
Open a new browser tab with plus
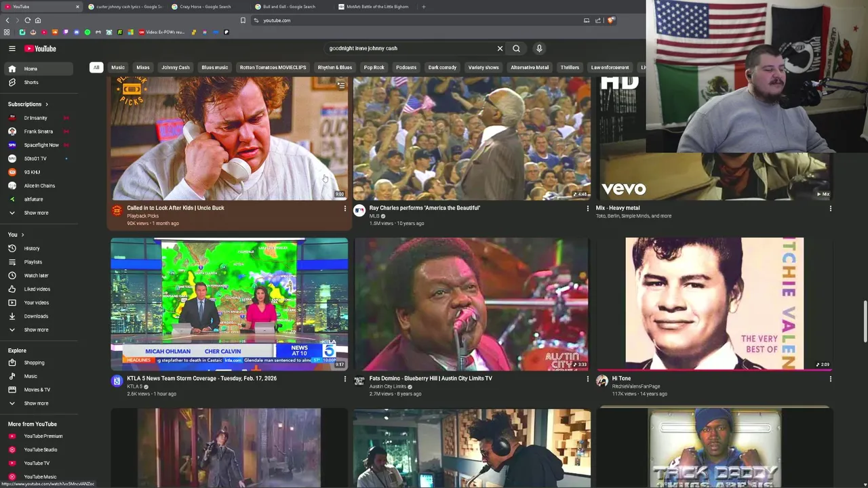click(x=423, y=7)
